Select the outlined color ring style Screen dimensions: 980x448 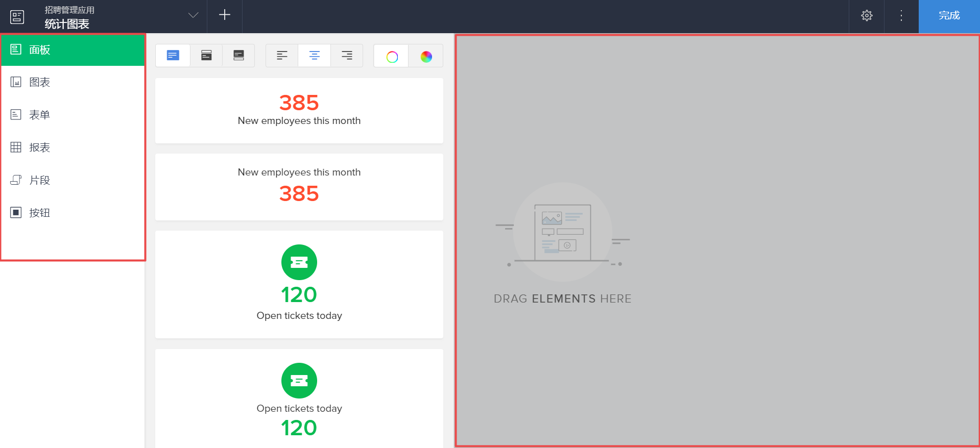[392, 56]
